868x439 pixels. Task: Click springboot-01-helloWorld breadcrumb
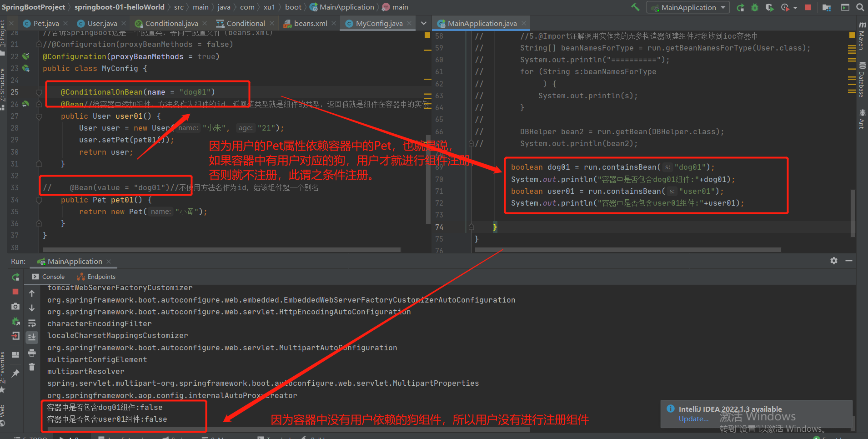(x=120, y=7)
